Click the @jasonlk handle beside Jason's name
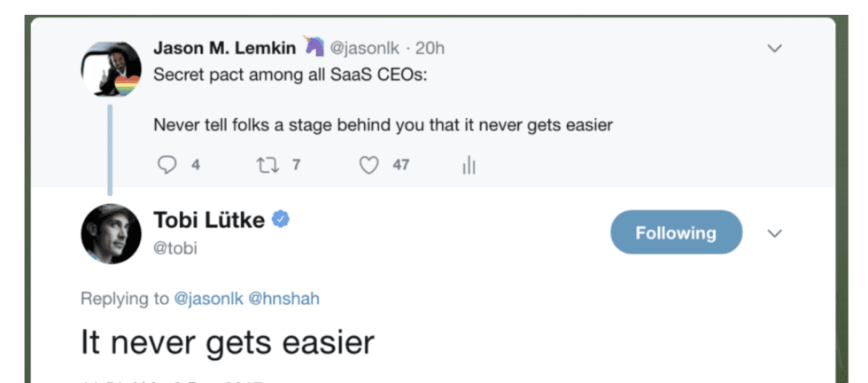Screen dimensions: 868x383 click(x=363, y=48)
